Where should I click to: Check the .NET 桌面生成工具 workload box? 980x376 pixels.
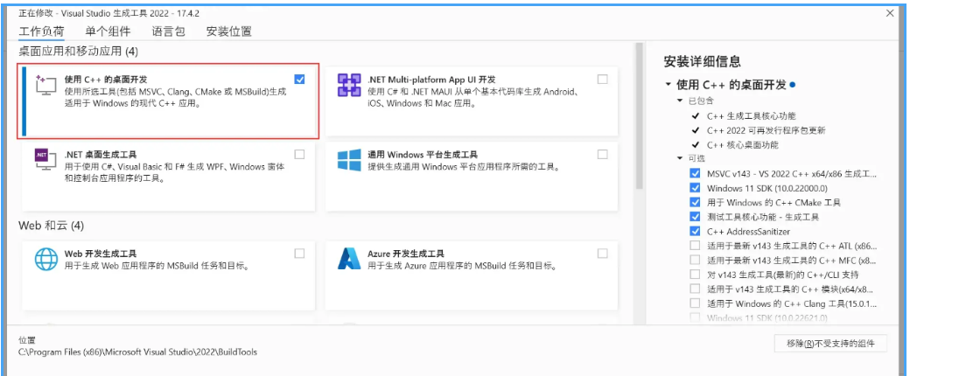click(299, 154)
